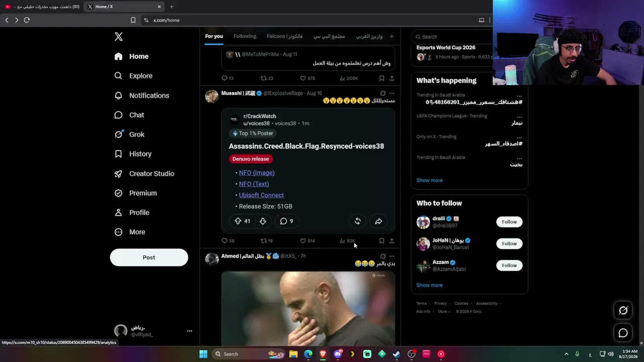Open the Falcons | فالكونز tab

(x=285, y=36)
